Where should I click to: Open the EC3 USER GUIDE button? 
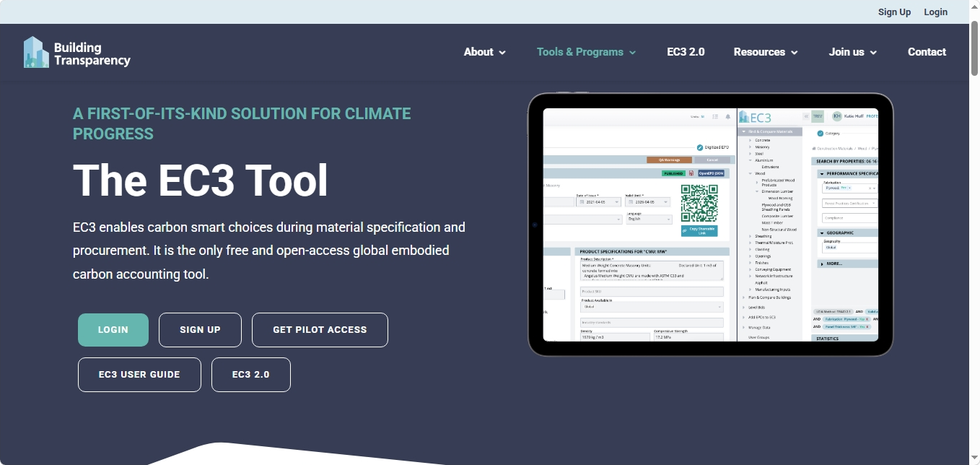(x=139, y=375)
